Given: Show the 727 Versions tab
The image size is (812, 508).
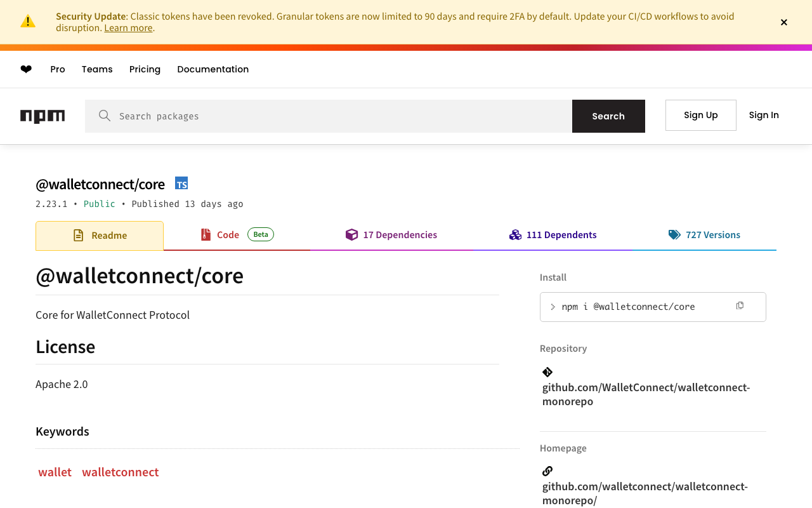Looking at the screenshot, I should click(x=704, y=235).
